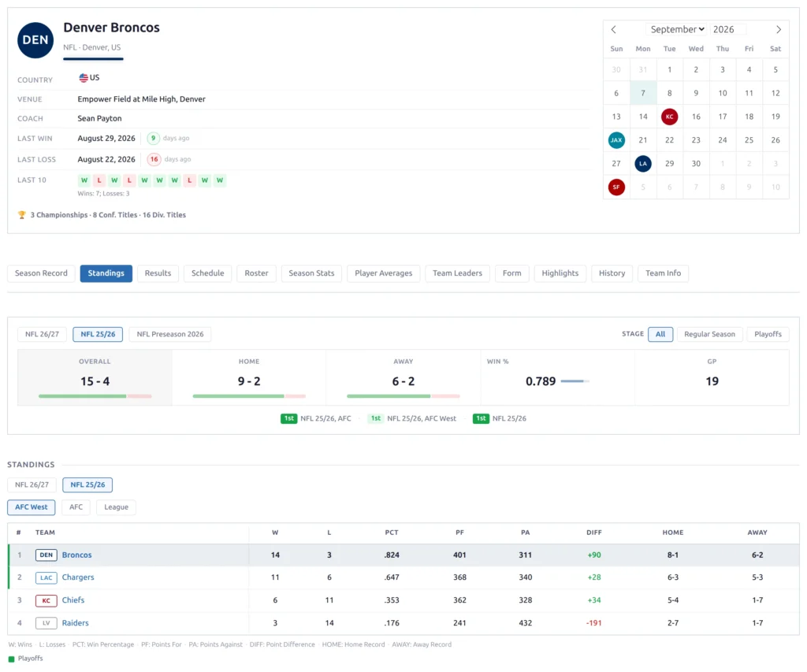Set stage filter to Regular Season
Image resolution: width=807 pixels, height=672 pixels.
[x=710, y=335]
